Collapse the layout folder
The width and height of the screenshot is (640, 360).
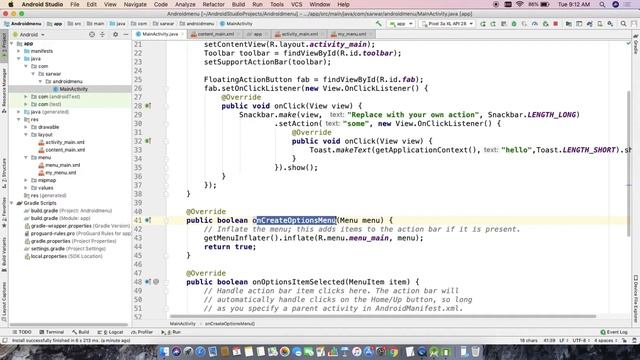pos(26,135)
